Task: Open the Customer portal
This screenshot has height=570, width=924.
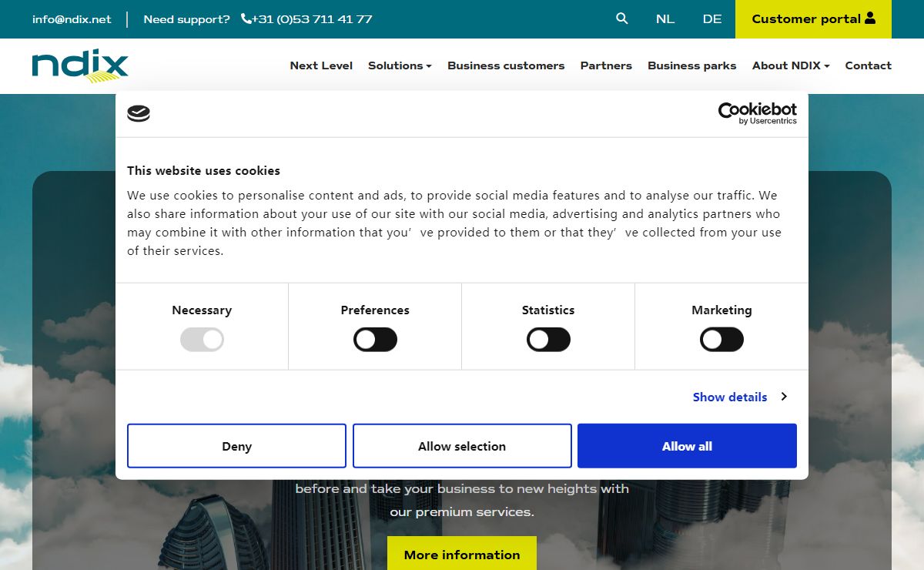Action: pos(813,19)
